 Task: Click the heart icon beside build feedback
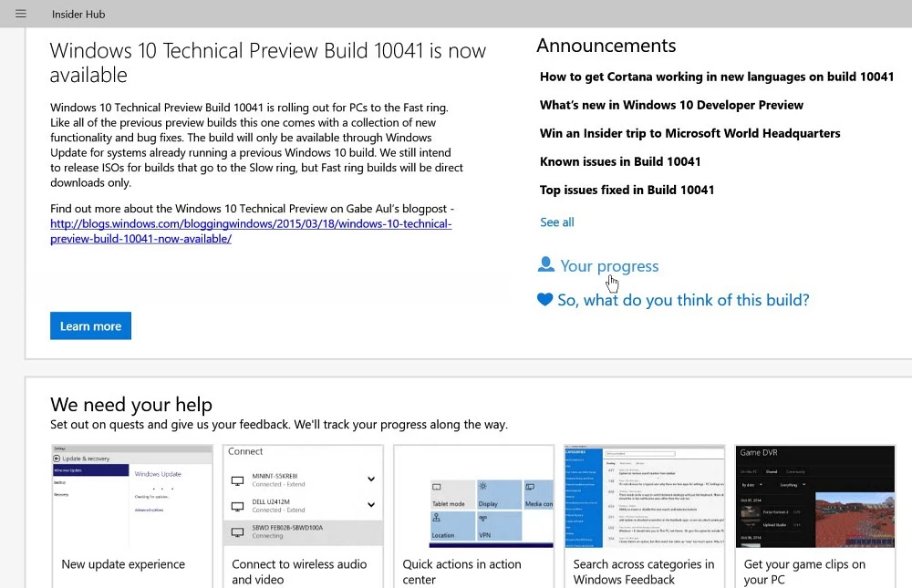[545, 300]
